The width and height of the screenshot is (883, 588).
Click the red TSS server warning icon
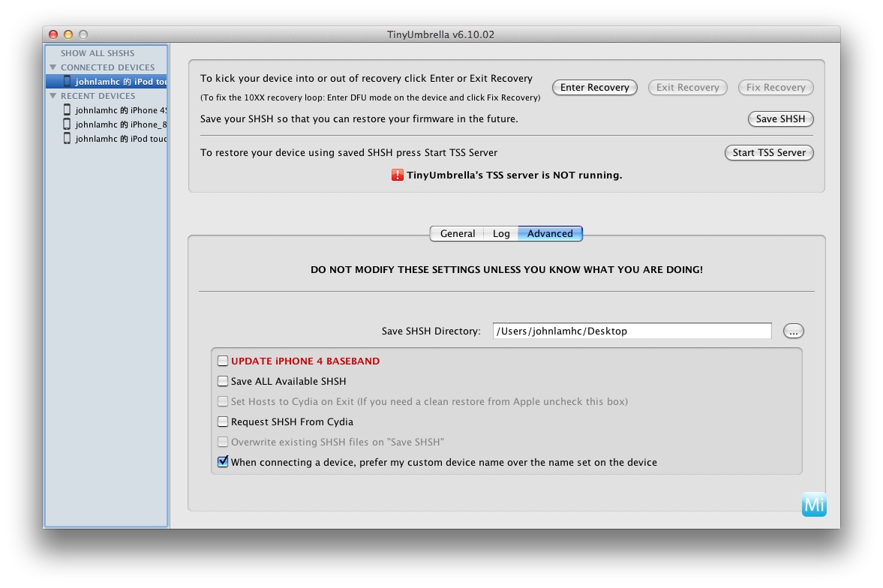tap(398, 175)
